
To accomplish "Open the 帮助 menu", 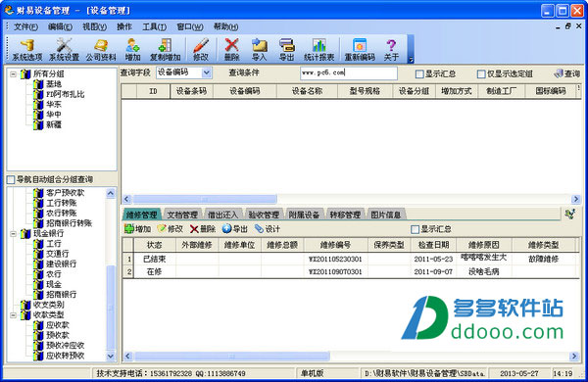I will tap(225, 27).
